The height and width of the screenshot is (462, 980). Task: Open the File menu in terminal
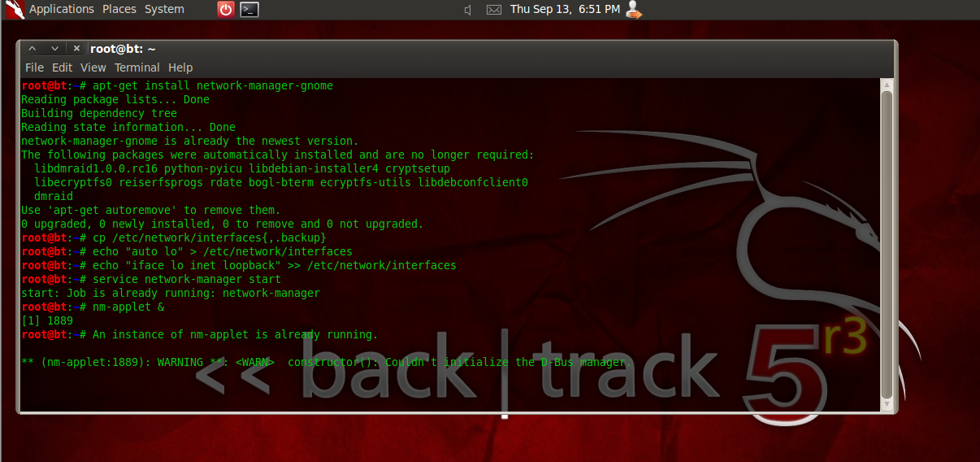pos(34,68)
